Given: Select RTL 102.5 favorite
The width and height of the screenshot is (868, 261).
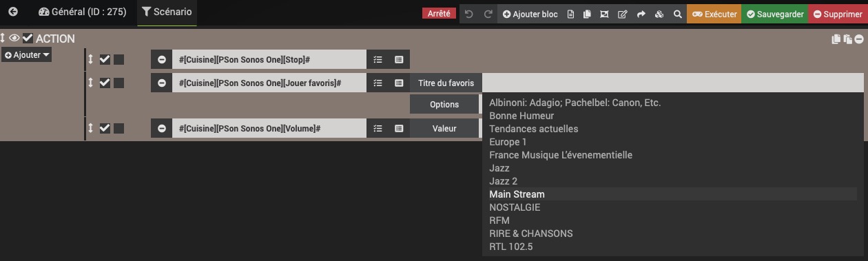Looking at the screenshot, I should click(672, 247).
